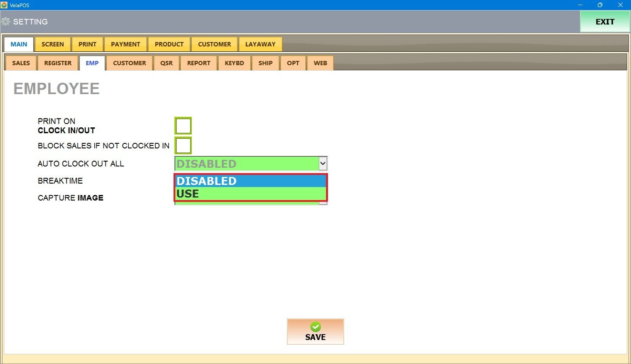
Task: Enable Print on Clock In/Out checkbox
Action: (x=183, y=126)
